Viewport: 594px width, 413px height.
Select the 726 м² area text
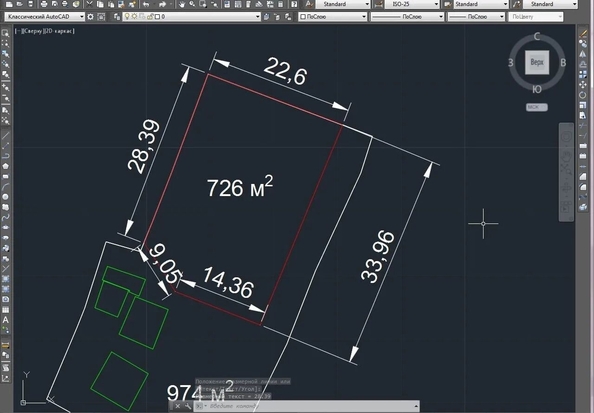240,186
